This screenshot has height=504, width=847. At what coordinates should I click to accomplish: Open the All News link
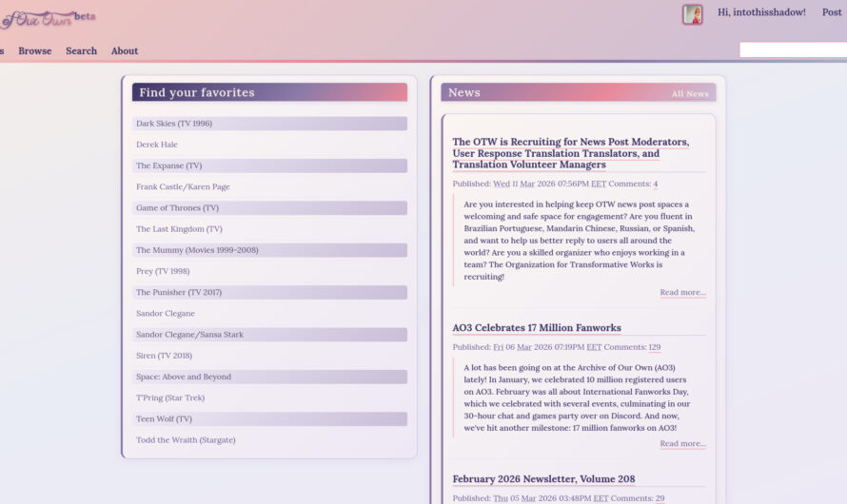point(690,94)
